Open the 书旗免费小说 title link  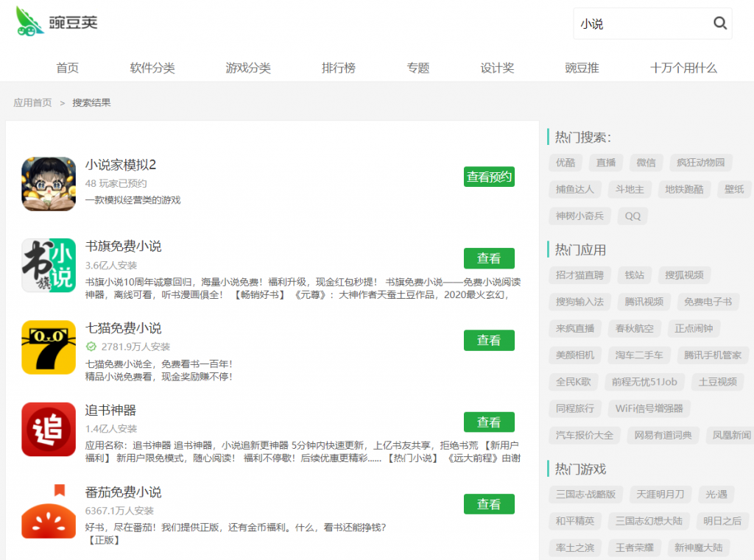[123, 246]
